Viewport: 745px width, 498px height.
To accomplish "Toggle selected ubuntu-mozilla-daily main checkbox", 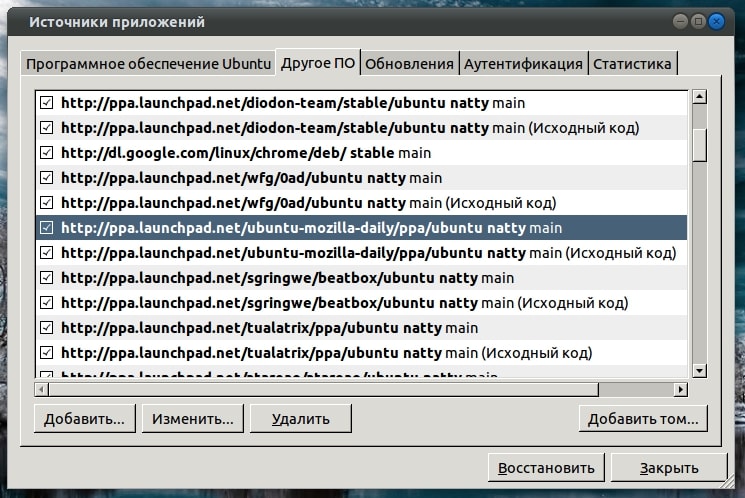I will [47, 228].
